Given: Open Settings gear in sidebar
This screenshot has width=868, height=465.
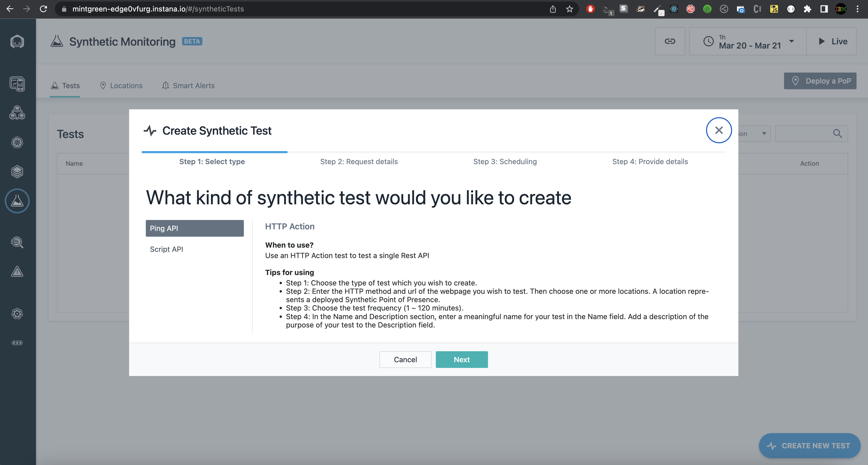Looking at the screenshot, I should pyautogui.click(x=17, y=314).
